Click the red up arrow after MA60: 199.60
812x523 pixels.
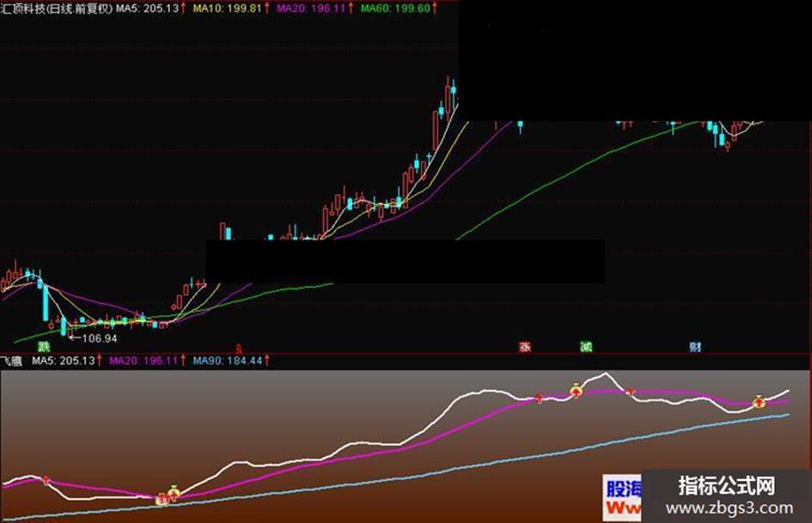(x=435, y=9)
